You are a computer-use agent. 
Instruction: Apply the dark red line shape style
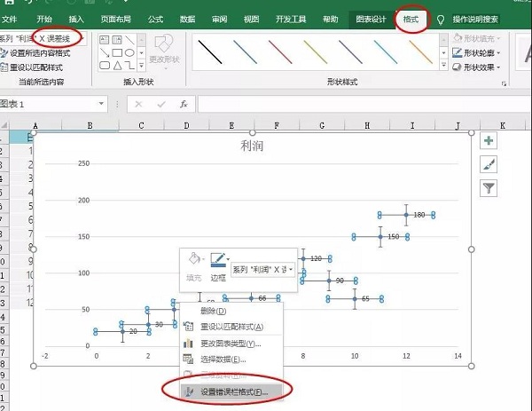click(x=280, y=52)
